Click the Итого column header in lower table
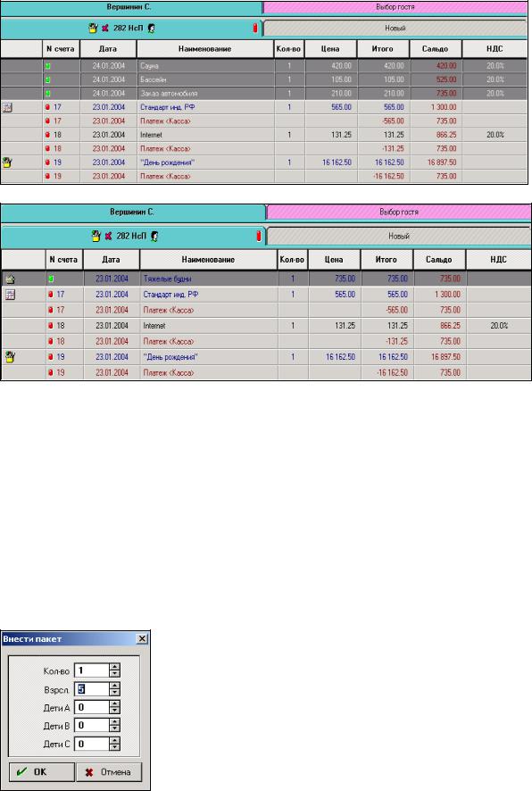This screenshot has height=791, width=532. [x=387, y=260]
